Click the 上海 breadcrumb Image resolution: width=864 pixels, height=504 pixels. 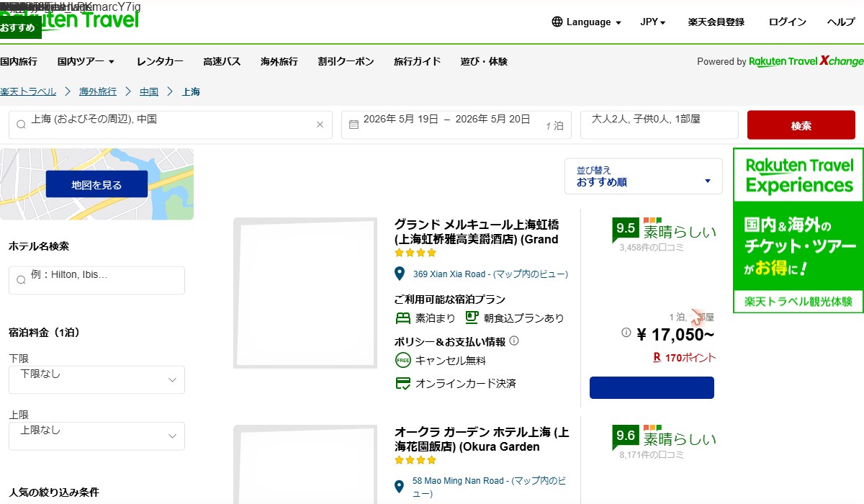click(x=191, y=91)
